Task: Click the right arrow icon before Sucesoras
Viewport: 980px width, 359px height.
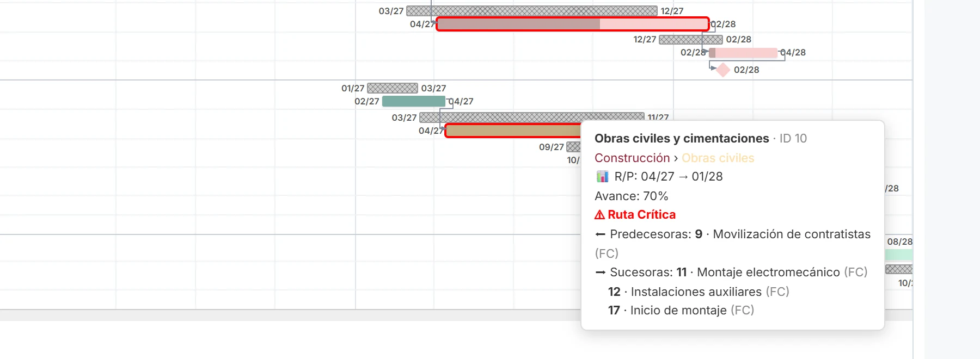Action: point(600,273)
